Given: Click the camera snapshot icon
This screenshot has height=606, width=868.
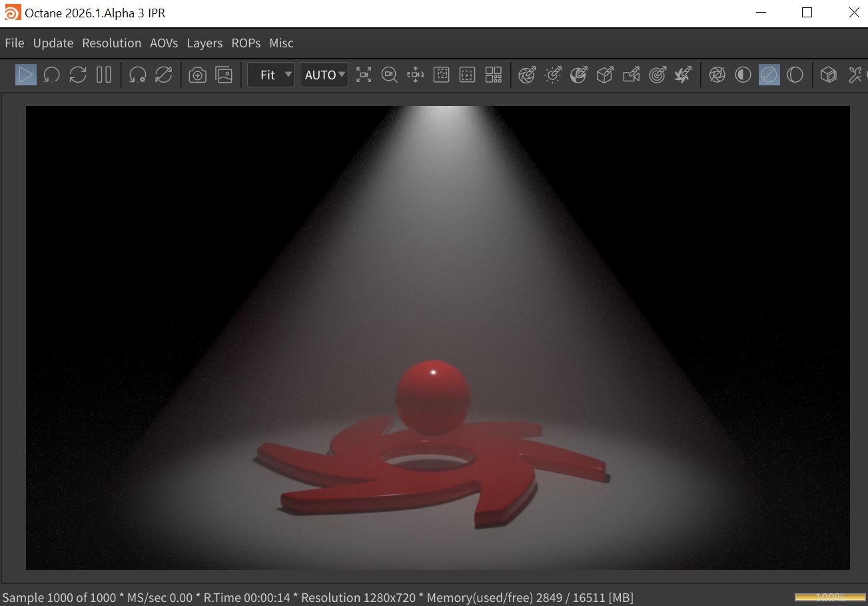Looking at the screenshot, I should [x=198, y=75].
